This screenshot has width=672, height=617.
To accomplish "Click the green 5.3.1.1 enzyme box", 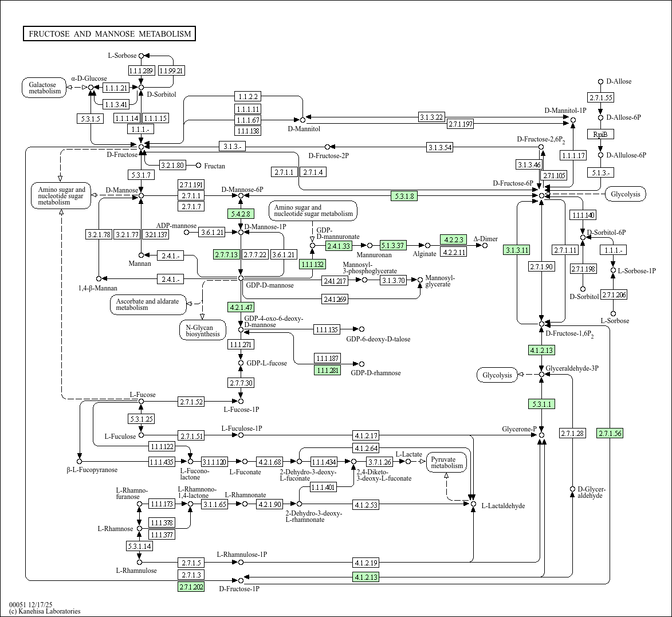I will tap(540, 404).
